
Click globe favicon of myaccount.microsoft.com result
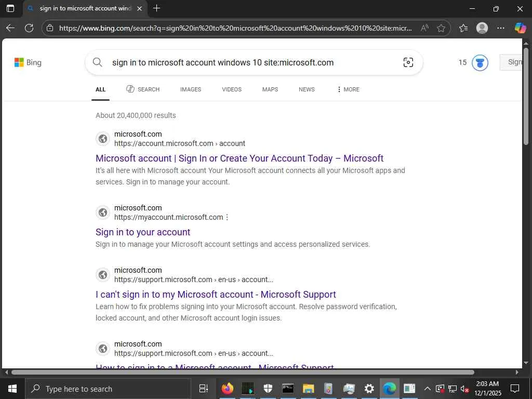pos(103,212)
